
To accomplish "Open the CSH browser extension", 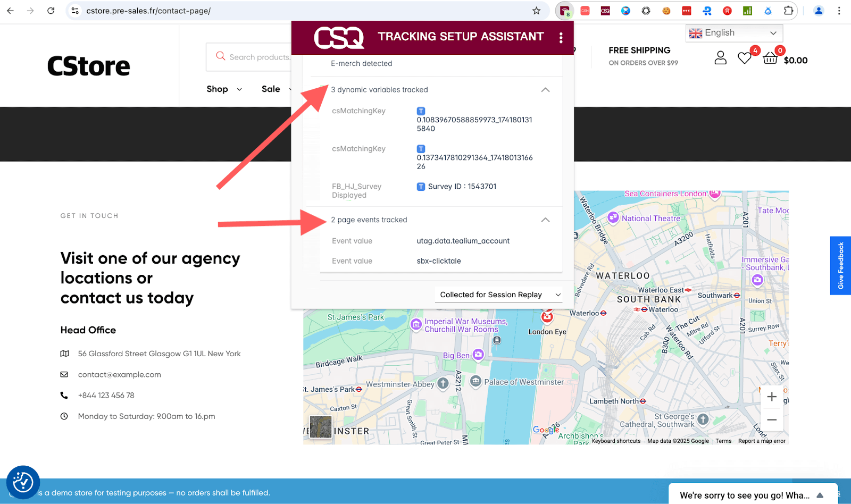I will [585, 10].
